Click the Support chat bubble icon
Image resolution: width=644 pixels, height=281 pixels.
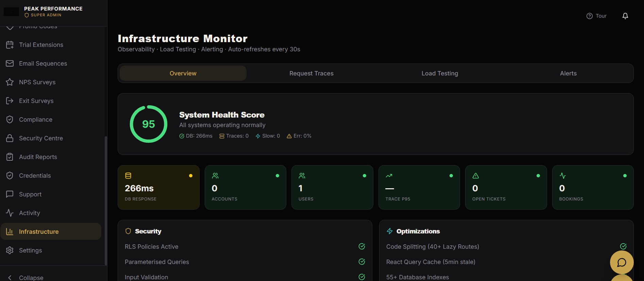point(10,194)
